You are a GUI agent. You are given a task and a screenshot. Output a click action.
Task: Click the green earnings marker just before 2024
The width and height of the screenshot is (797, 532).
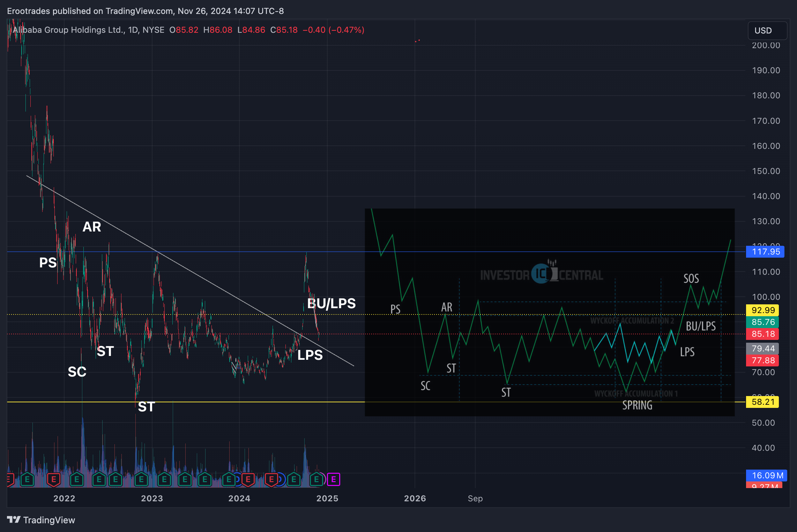tap(229, 479)
